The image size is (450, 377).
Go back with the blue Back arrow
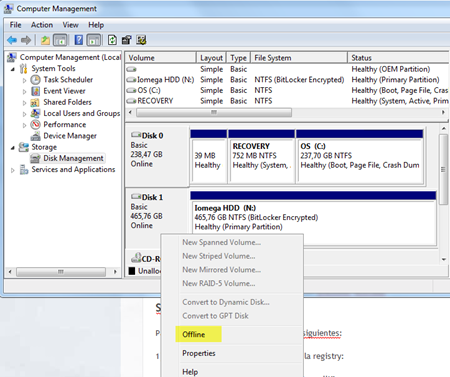pyautogui.click(x=12, y=40)
